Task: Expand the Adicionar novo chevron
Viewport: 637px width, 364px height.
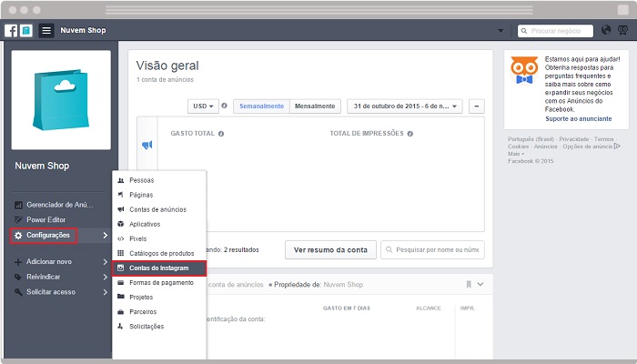Action: (106, 262)
